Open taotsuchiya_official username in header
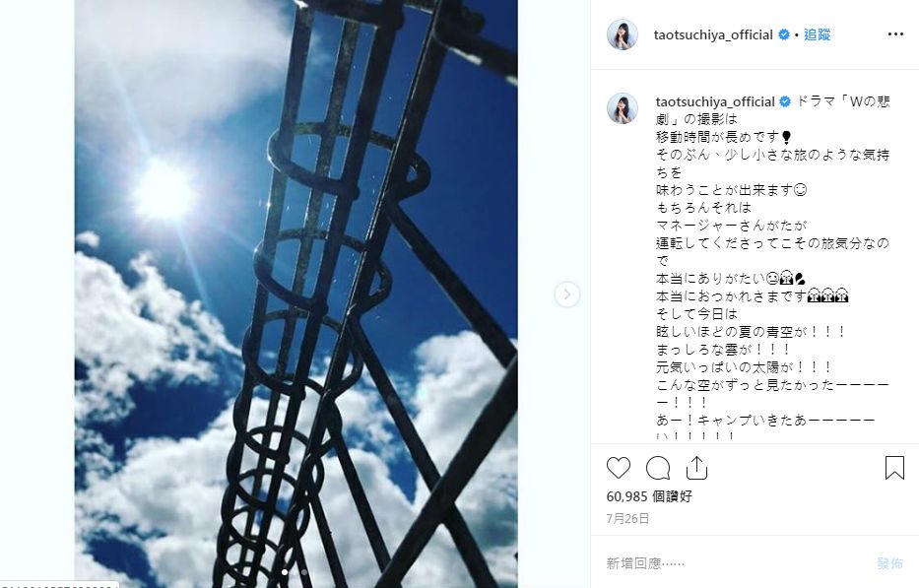The width and height of the screenshot is (919, 588). [x=713, y=34]
